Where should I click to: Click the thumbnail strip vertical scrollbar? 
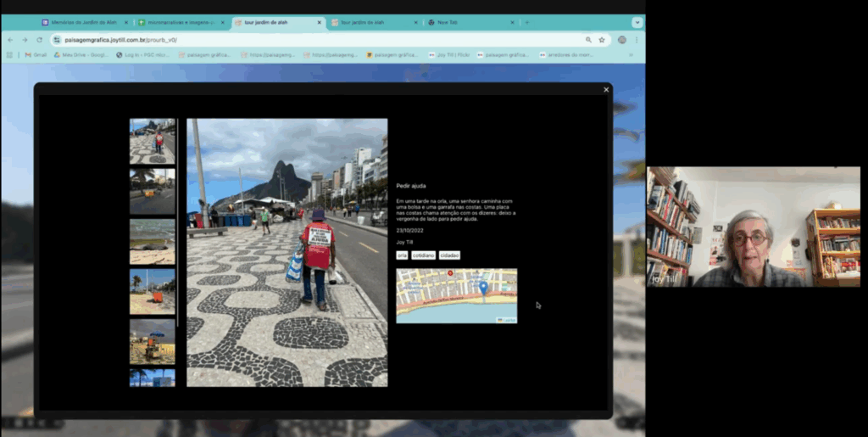pos(178,221)
